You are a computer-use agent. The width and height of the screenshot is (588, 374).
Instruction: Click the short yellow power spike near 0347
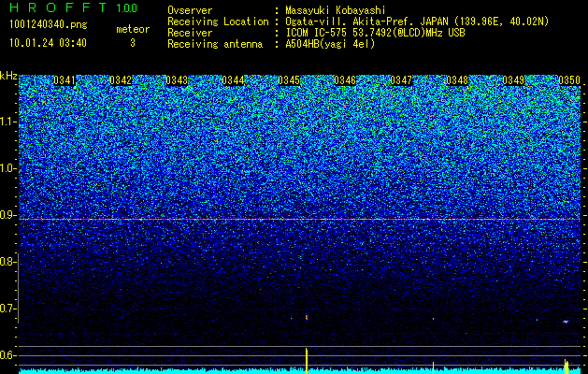[x=433, y=367]
